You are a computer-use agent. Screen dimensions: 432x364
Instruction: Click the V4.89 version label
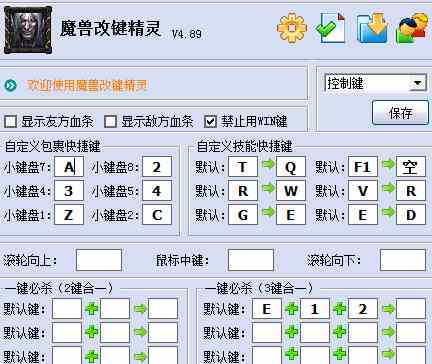[x=187, y=33]
